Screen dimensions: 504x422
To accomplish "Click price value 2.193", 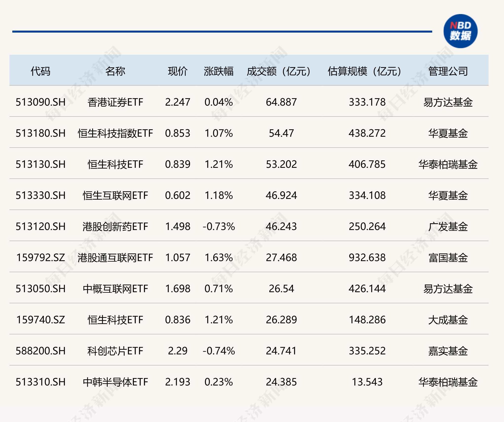I will tap(178, 382).
